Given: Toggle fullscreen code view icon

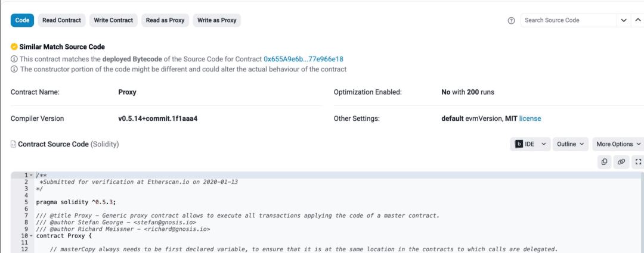Looking at the screenshot, I should click(x=638, y=162).
